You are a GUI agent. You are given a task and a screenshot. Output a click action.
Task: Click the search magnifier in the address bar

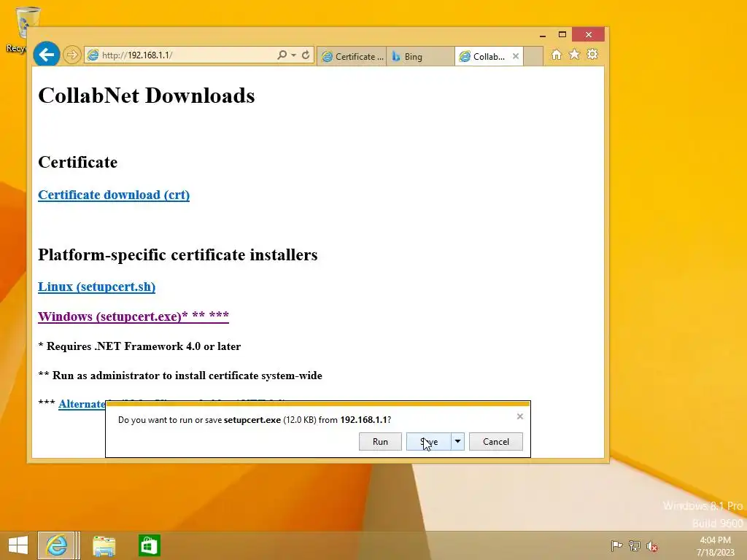(x=282, y=55)
